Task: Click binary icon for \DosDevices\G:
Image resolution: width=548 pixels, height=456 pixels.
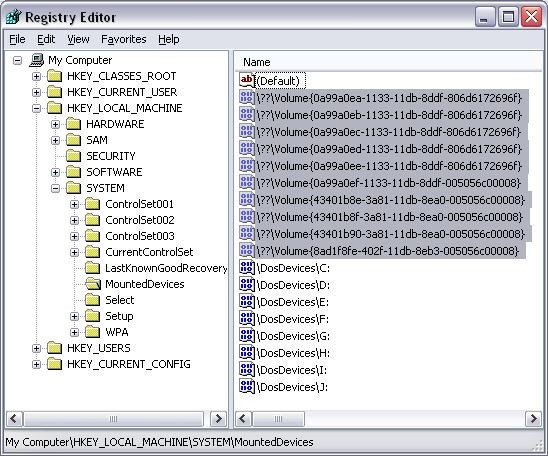Action: coord(247,336)
